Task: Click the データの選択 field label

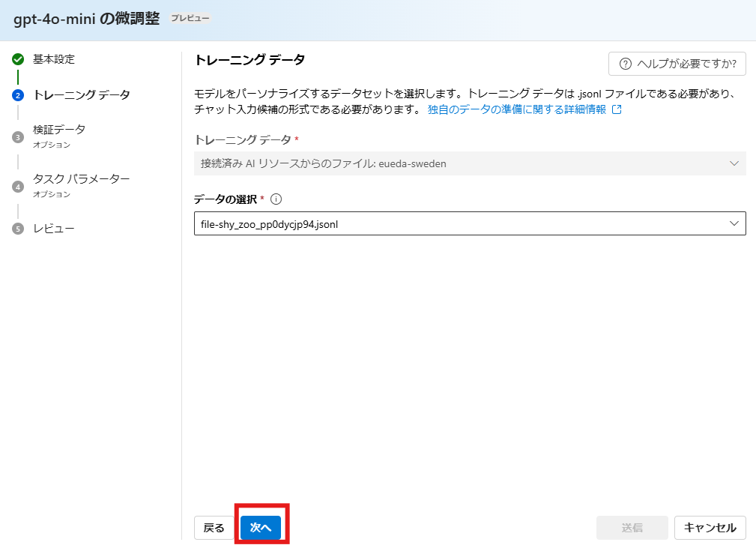Action: click(226, 199)
